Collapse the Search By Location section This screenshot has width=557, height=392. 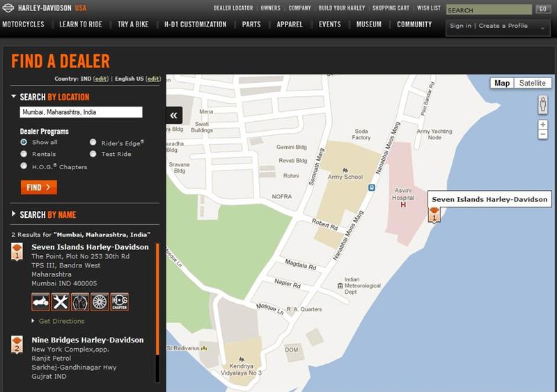(x=13, y=96)
